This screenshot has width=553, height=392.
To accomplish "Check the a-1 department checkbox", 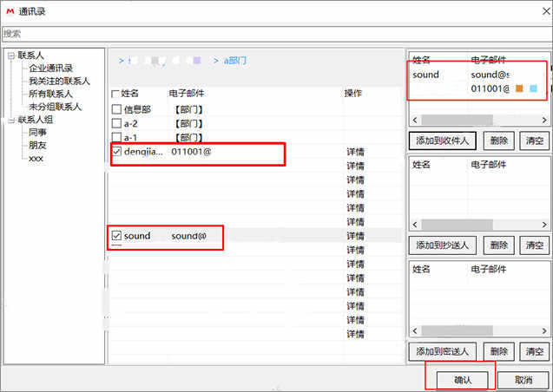I will (x=116, y=137).
